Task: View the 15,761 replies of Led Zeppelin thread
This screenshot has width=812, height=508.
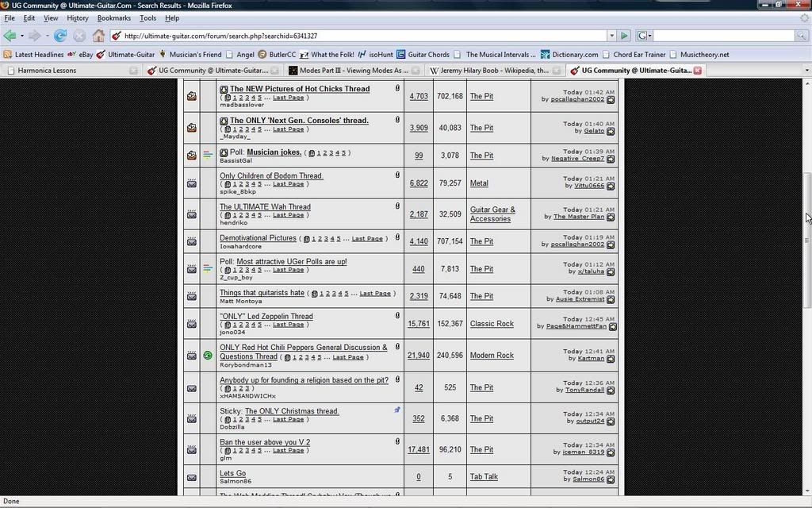Action: pyautogui.click(x=419, y=324)
